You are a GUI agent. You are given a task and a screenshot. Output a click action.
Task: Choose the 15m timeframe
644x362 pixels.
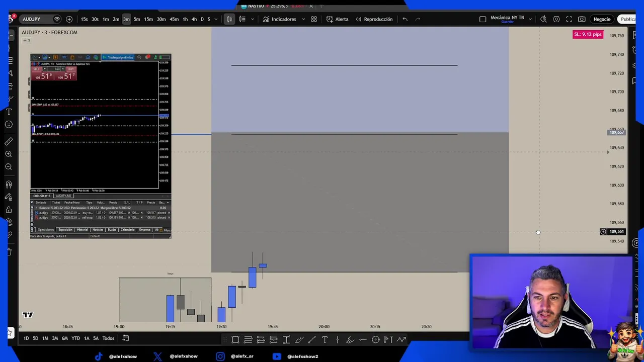[148, 19]
